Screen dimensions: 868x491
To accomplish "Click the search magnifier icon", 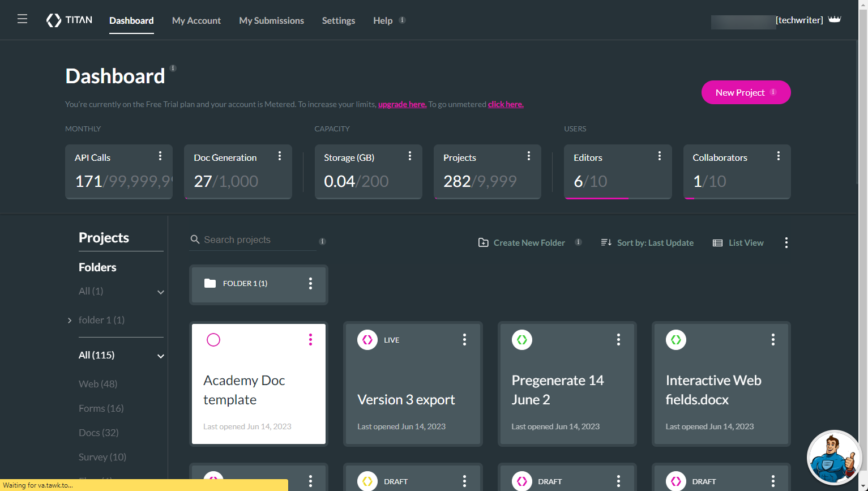I will [195, 240].
